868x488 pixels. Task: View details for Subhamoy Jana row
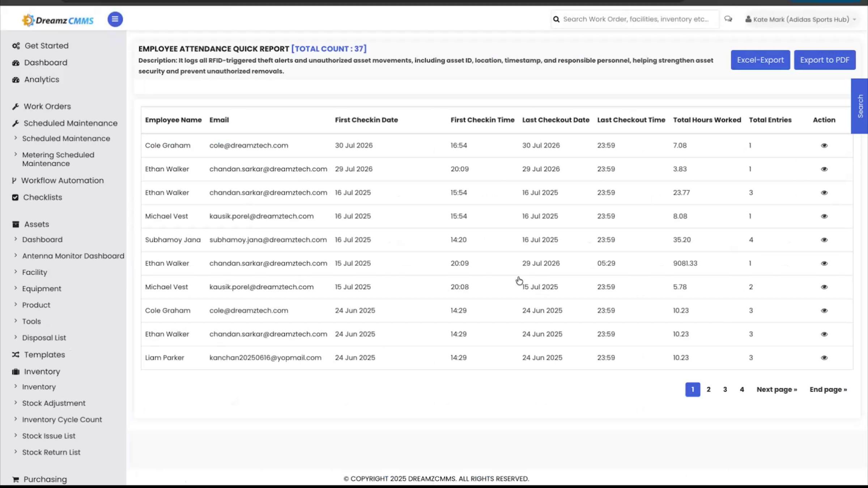pos(824,240)
